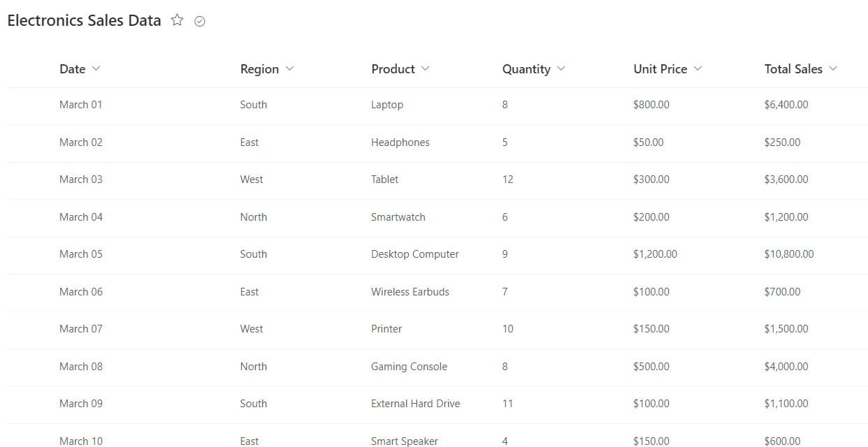Select the Desktop Computer product cell
Viewport: 868px width, 447px height.
(x=414, y=254)
